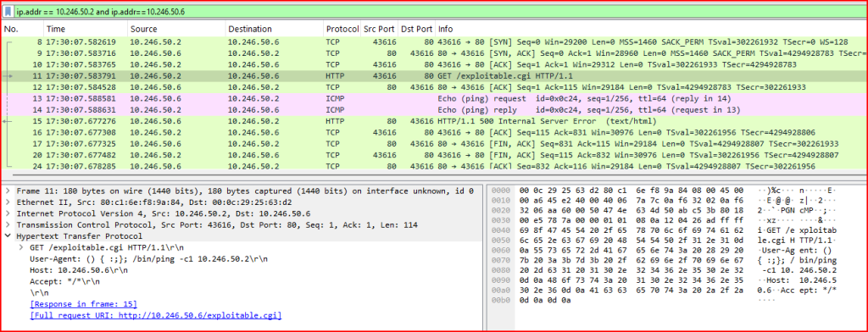Select packet 12 Ack=115 row
This screenshot has width=868, height=332.
434,87
